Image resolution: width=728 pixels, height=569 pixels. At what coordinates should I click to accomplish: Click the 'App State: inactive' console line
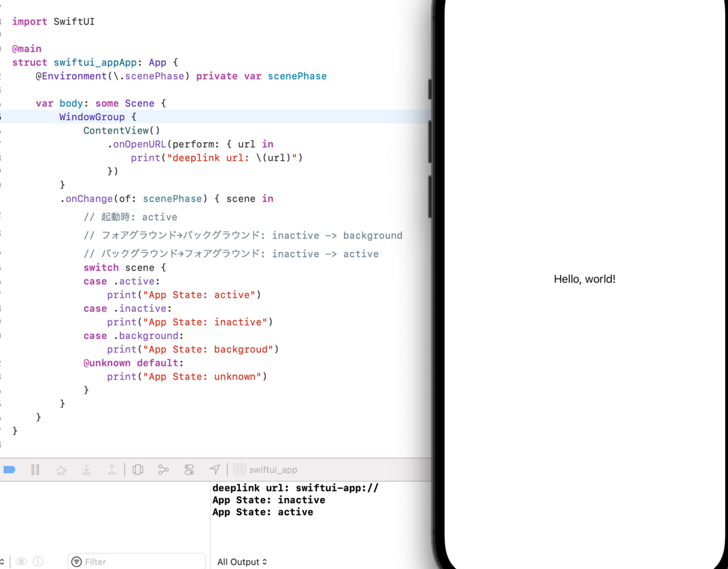269,500
